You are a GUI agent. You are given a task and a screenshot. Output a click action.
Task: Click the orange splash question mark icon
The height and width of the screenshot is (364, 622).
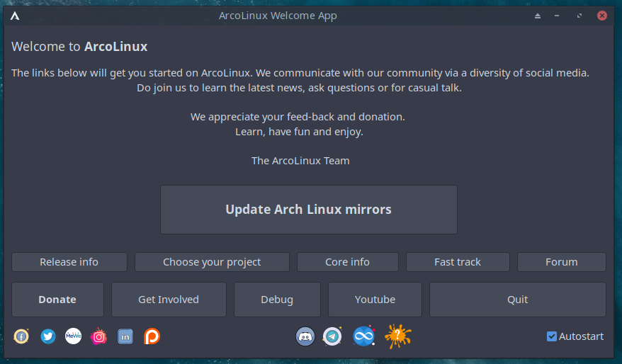click(x=398, y=336)
